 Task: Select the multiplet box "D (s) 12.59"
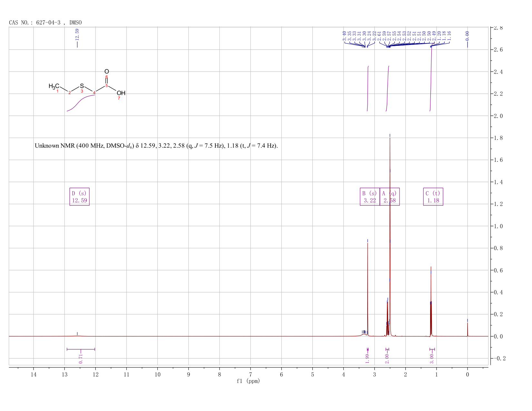pyautogui.click(x=80, y=197)
